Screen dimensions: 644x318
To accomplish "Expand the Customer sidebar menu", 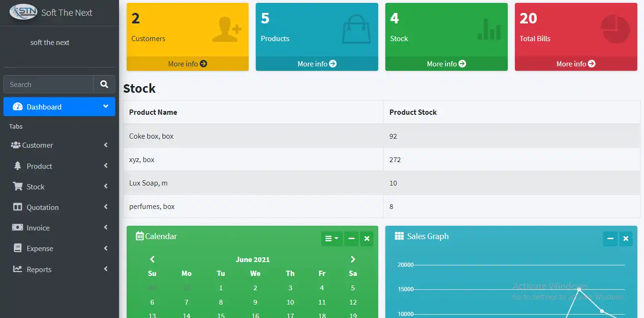I will point(59,145).
